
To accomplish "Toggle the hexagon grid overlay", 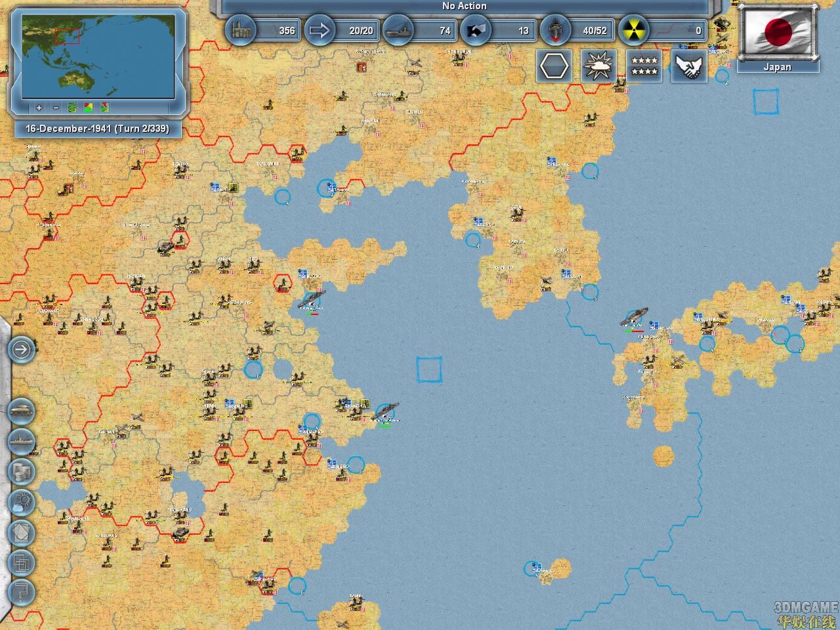I will [x=555, y=66].
